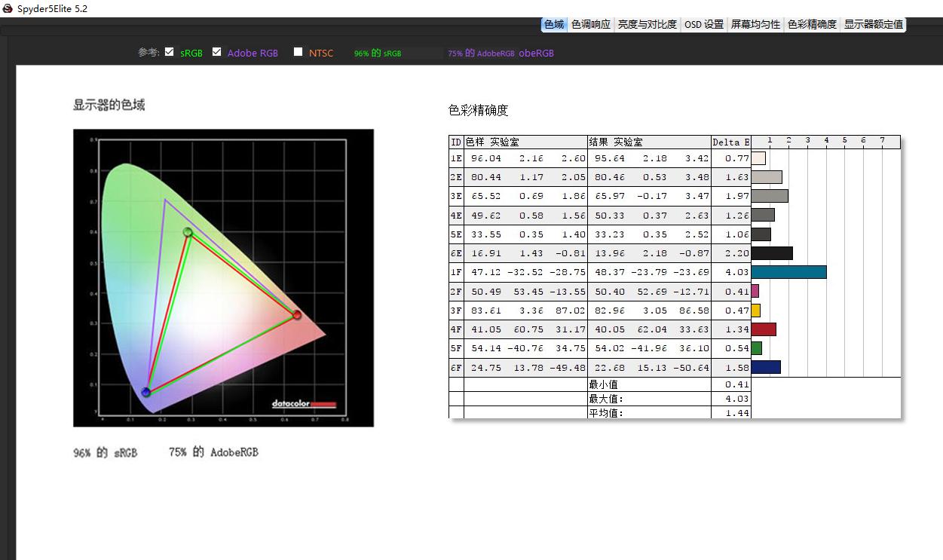Screen dimensions: 943x560
Task: Click the datacolor logo on the gamut chart
Action: coord(301,404)
